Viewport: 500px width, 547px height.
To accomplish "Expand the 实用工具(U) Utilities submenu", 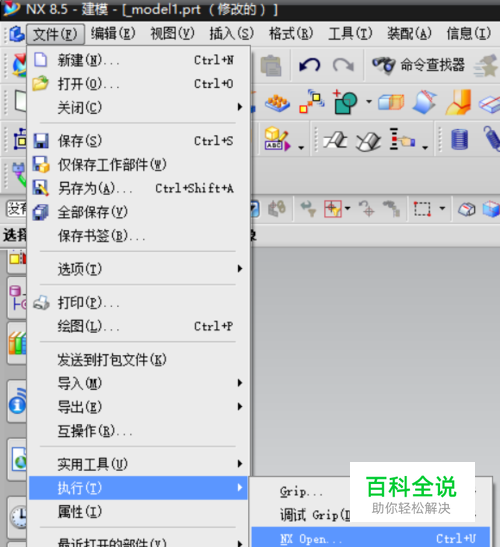I will coord(138,464).
